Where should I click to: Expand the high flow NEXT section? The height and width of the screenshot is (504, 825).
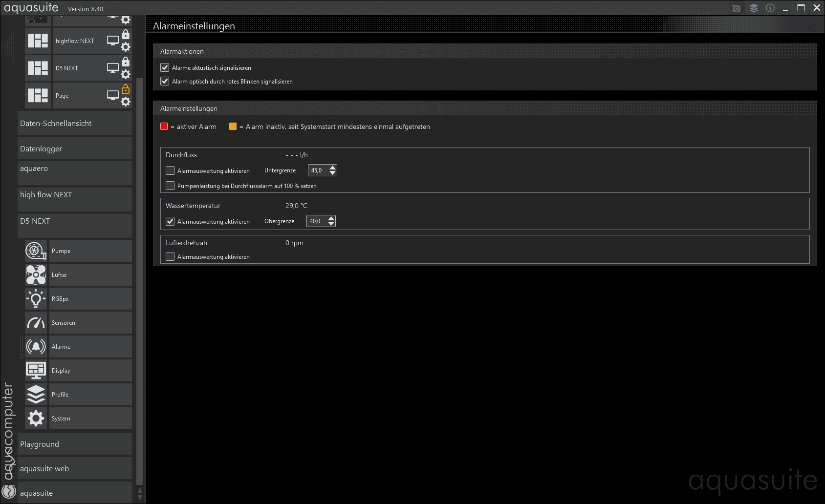click(75, 199)
